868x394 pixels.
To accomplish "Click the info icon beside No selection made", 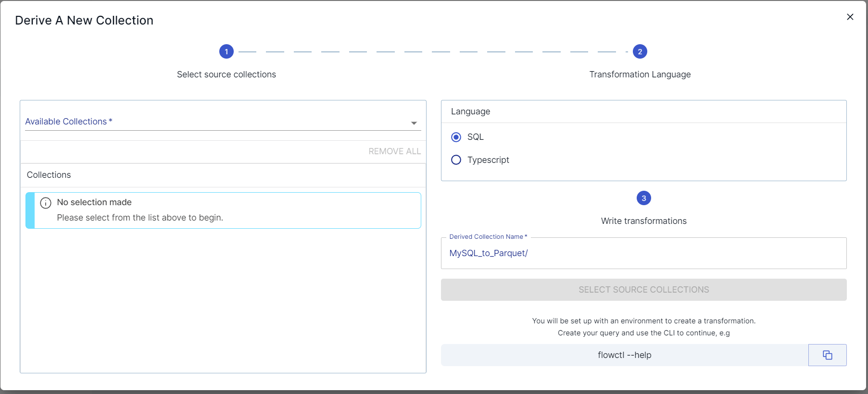I will 46,203.
